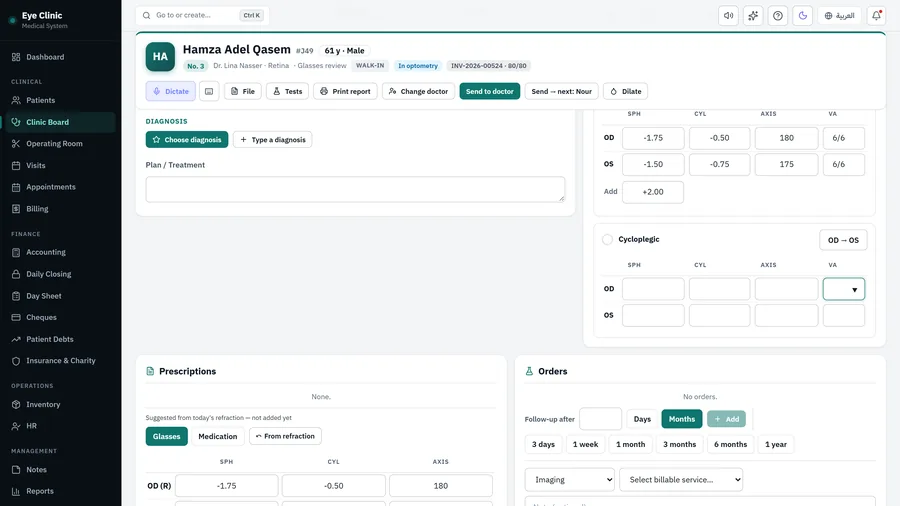
Task: Click the Add +2.00 field
Action: (653, 192)
